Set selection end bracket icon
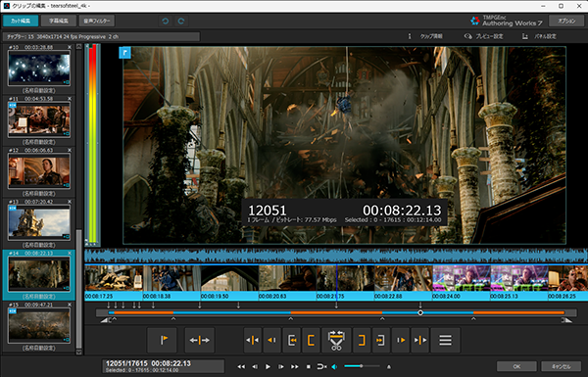This screenshot has width=588, height=377. [x=362, y=340]
